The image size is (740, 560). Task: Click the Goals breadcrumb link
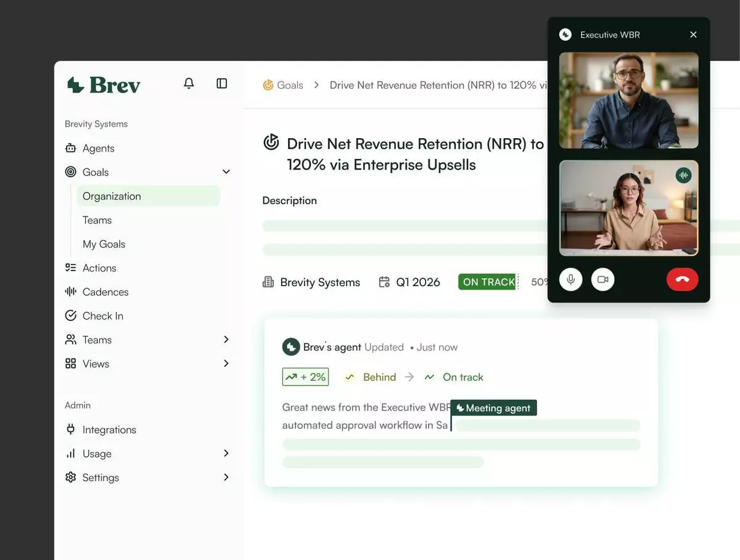289,85
